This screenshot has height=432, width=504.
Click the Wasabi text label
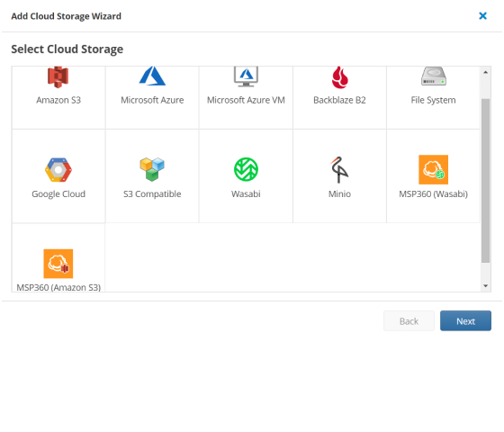[x=246, y=194]
